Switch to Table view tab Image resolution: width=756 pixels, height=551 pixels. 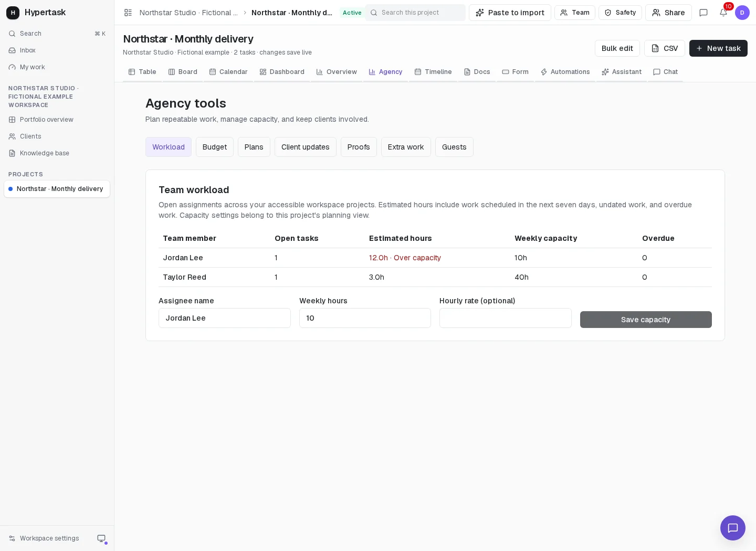142,72
